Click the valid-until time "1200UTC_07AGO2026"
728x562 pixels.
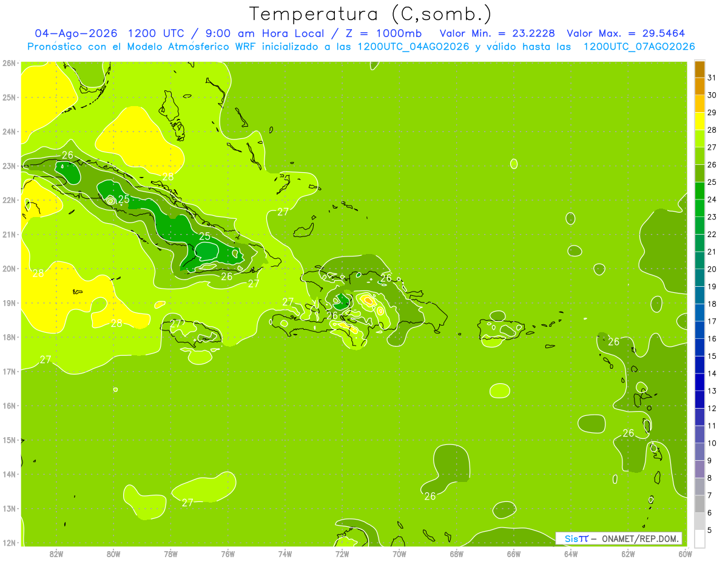pyautogui.click(x=639, y=47)
